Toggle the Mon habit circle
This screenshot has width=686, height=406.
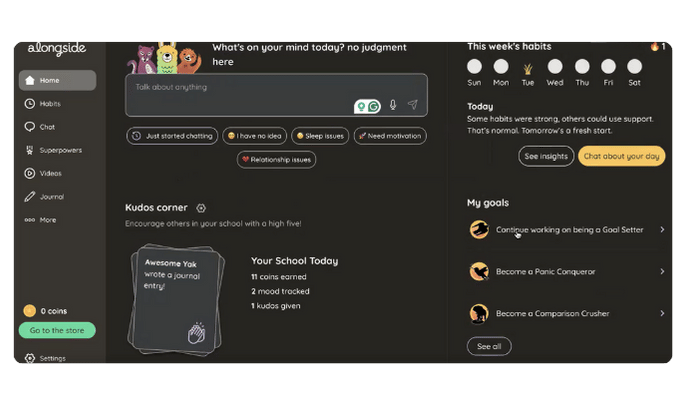[x=501, y=66]
